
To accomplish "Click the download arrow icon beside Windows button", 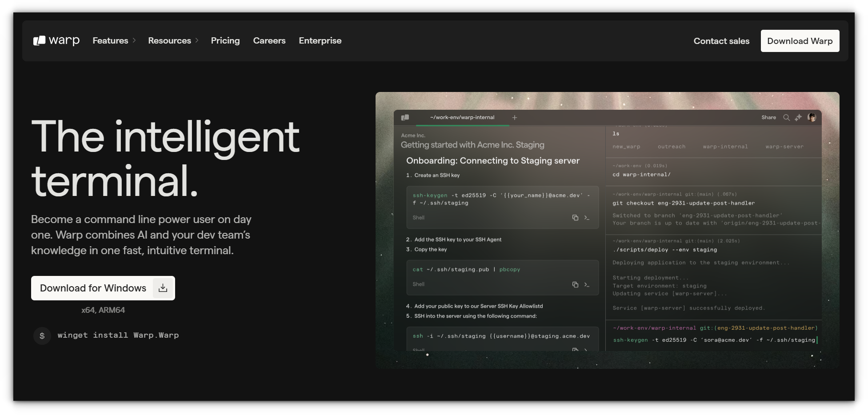I will pos(163,288).
